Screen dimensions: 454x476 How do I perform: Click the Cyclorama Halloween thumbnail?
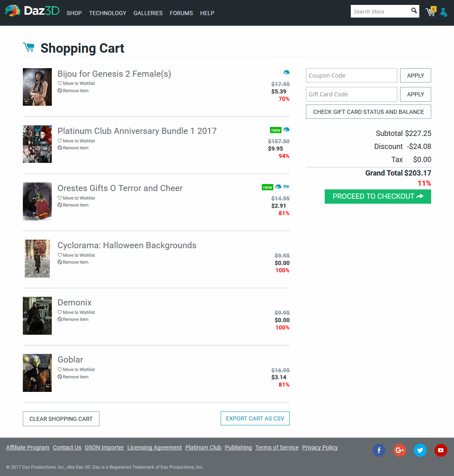tap(37, 259)
